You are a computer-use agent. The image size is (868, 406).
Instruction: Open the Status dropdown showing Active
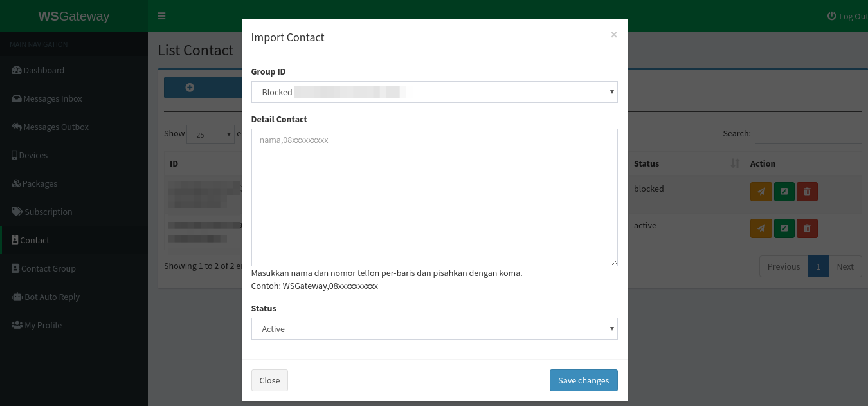(434, 329)
